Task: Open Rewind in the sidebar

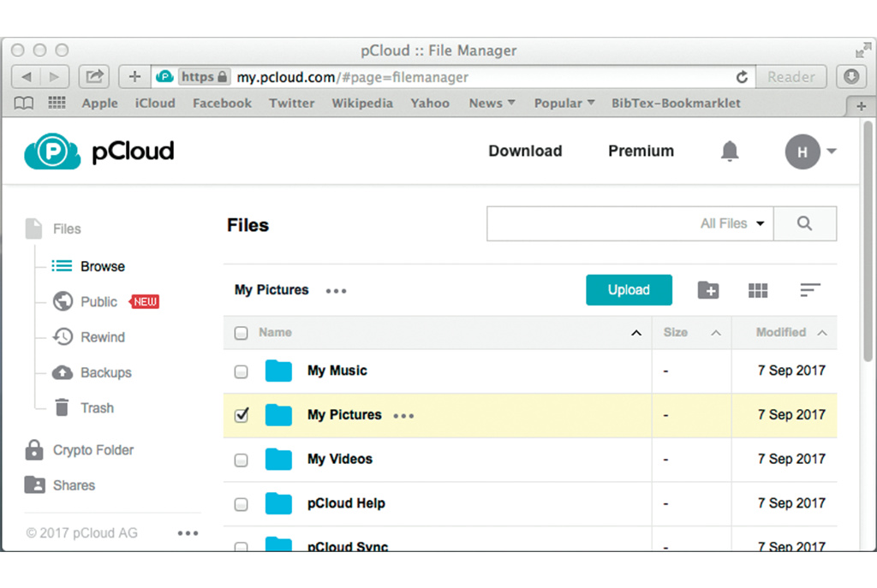Action: pyautogui.click(x=102, y=337)
